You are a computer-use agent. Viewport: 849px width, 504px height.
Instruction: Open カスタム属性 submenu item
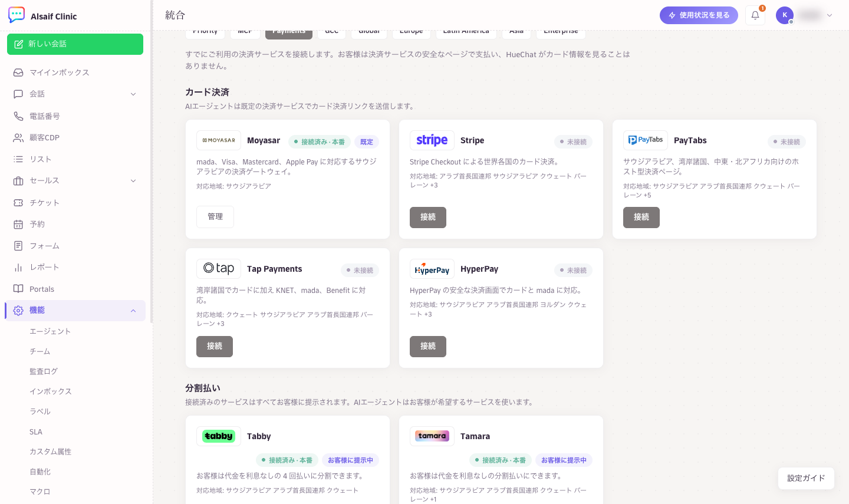click(x=51, y=452)
